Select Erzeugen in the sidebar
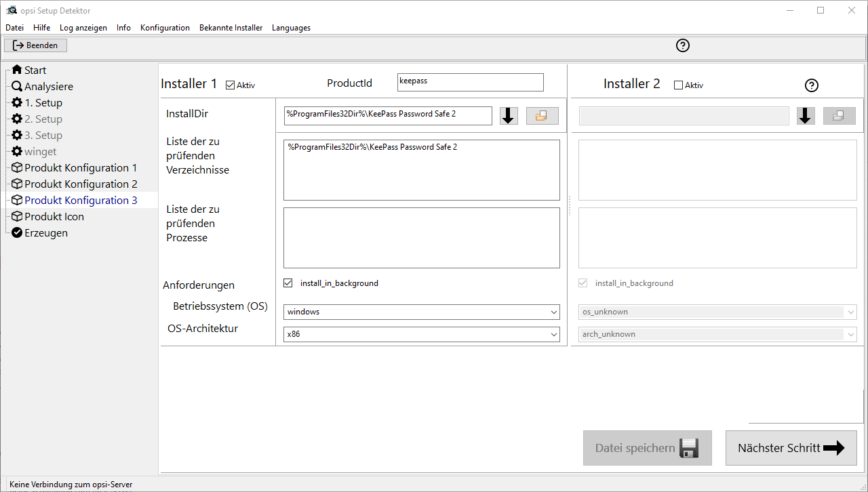This screenshot has width=868, height=492. 46,232
